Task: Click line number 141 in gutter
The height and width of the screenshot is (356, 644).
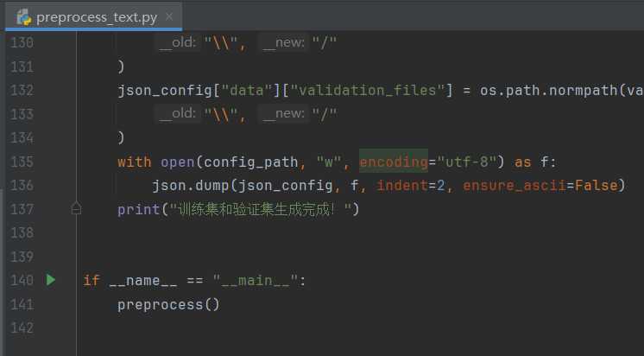Action: click(22, 305)
